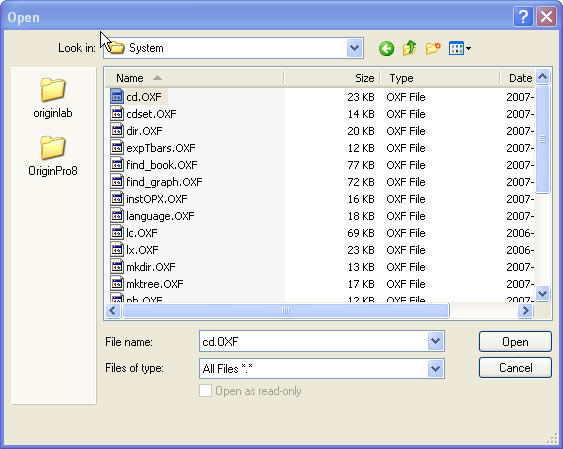Open the View menu icon

[x=460, y=48]
